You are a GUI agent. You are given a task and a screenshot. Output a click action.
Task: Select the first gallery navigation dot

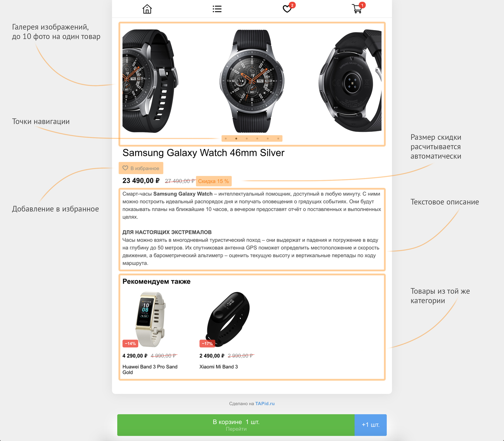click(226, 138)
